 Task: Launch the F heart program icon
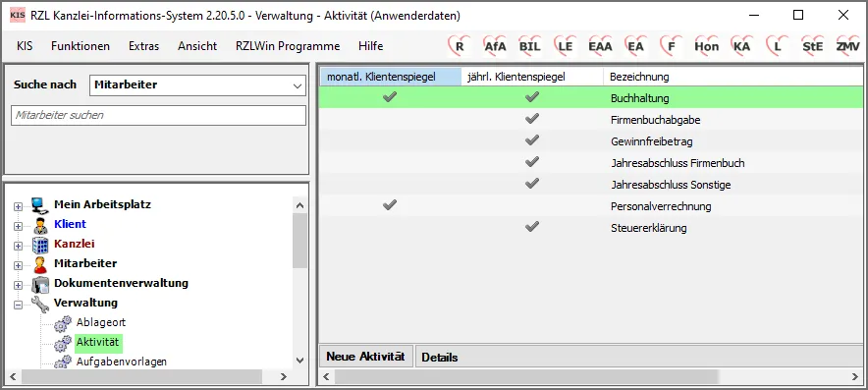coord(671,46)
